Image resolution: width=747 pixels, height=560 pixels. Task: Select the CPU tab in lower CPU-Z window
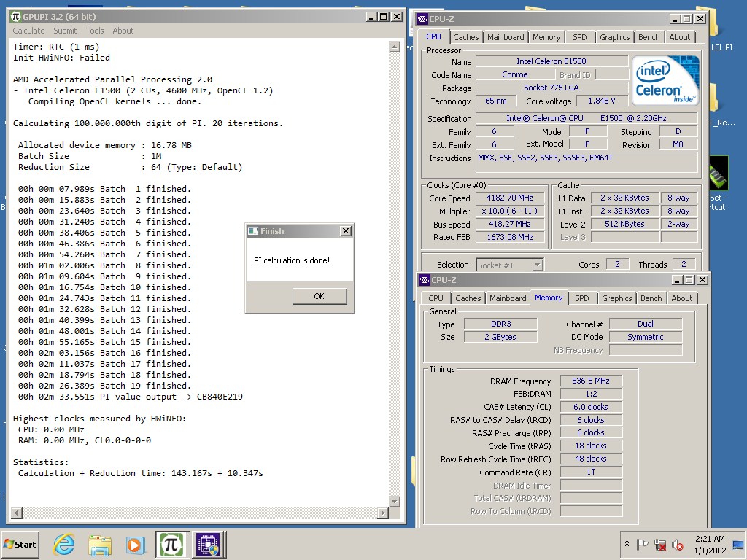[x=436, y=298]
